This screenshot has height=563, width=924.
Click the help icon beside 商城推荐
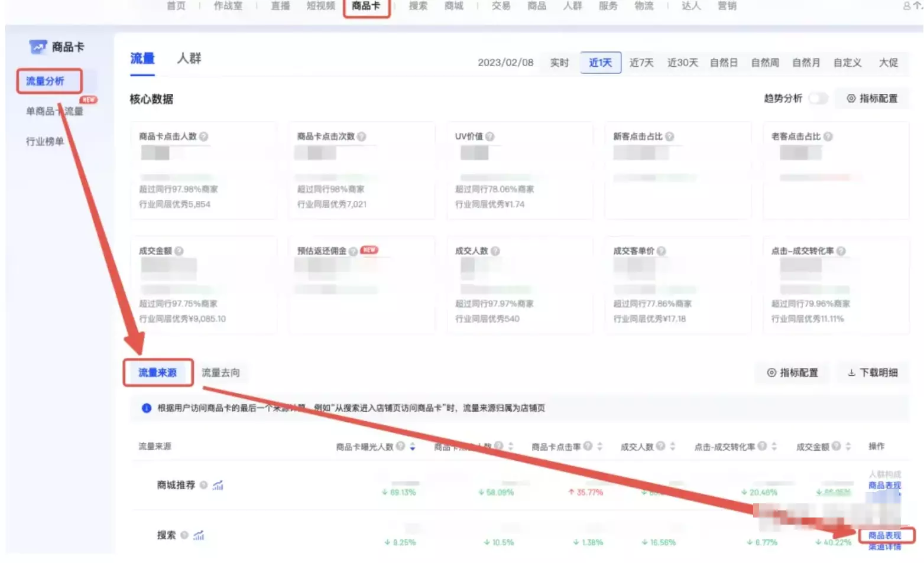tap(204, 485)
